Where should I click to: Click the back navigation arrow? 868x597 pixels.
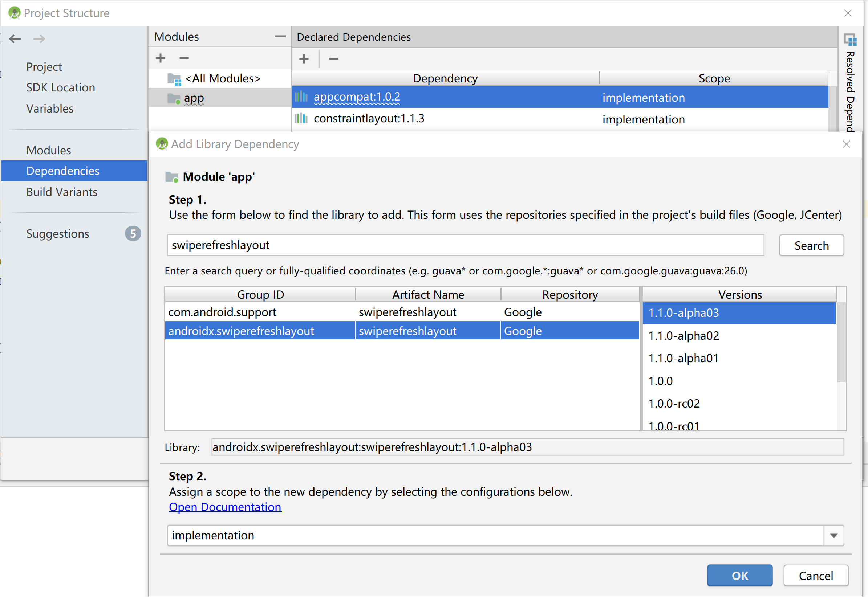click(x=15, y=38)
